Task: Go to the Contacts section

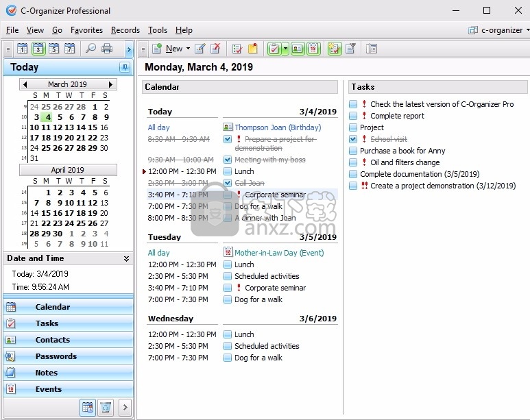Action: 53,340
